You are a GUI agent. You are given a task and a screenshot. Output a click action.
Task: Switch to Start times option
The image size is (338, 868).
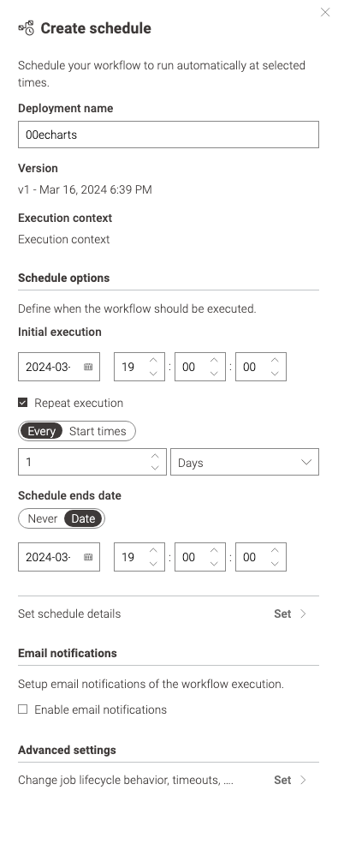pos(98,431)
